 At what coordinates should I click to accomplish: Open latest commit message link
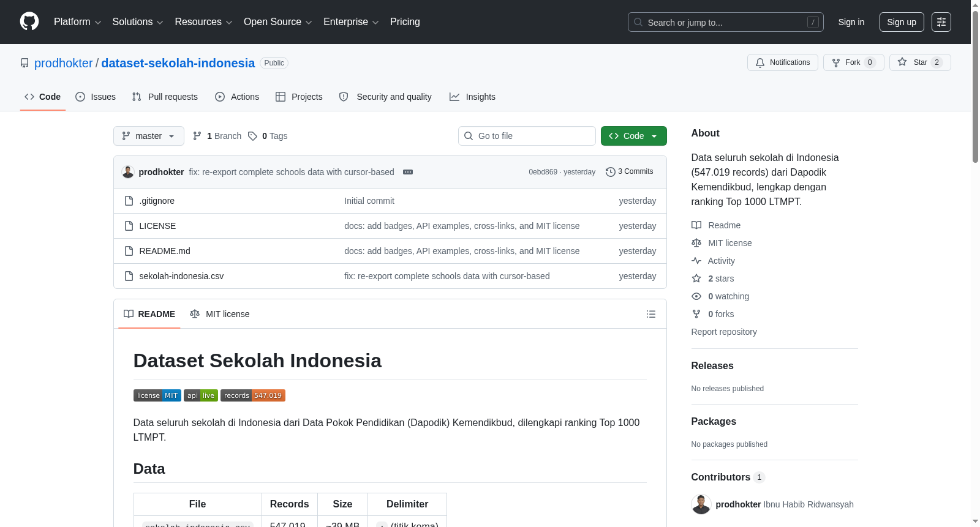pos(292,172)
